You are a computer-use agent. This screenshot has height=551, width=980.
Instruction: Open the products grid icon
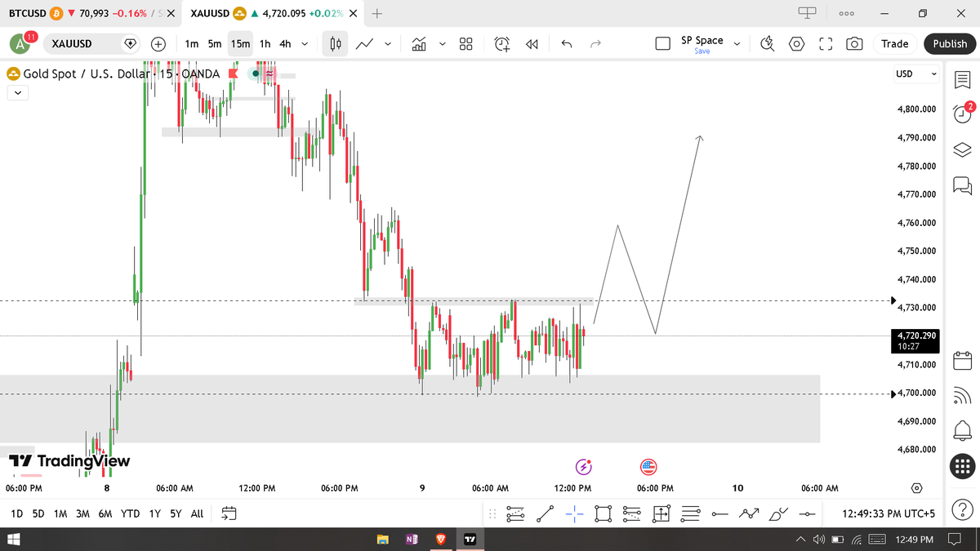[963, 466]
